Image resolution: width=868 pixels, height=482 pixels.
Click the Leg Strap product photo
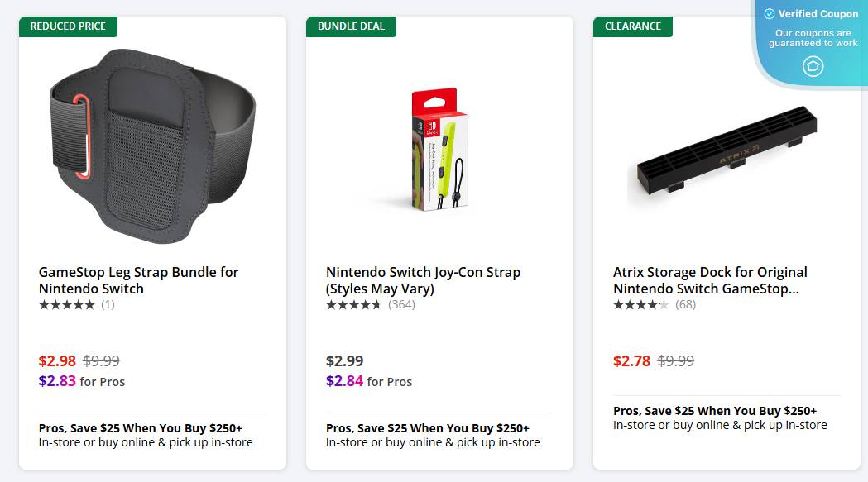(152, 147)
